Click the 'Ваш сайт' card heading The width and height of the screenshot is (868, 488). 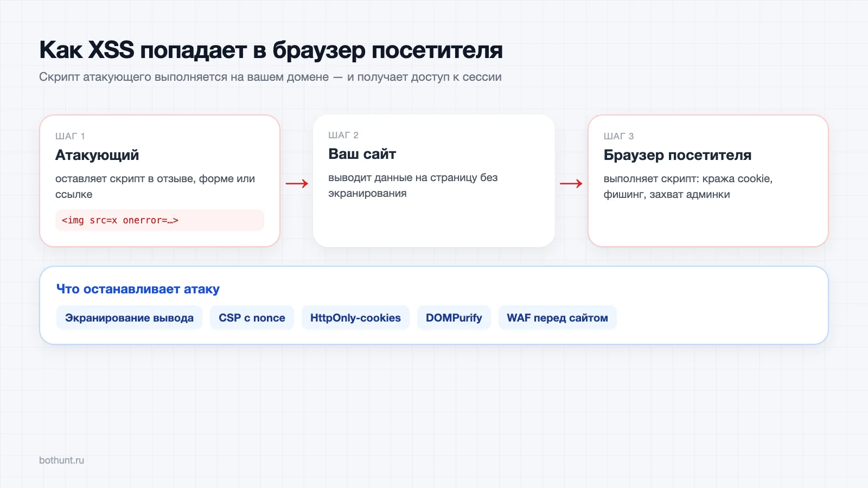tap(362, 154)
